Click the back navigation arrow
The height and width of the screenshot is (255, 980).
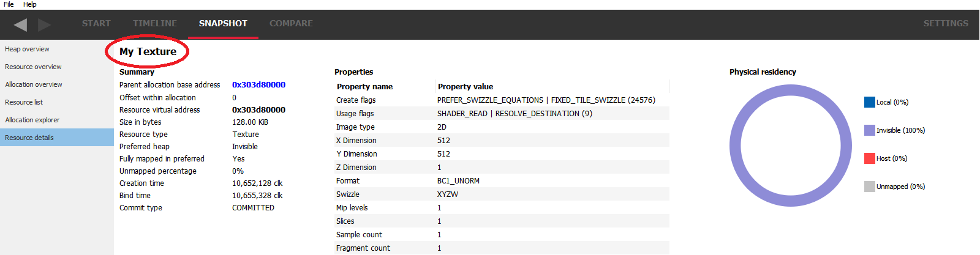[21, 24]
